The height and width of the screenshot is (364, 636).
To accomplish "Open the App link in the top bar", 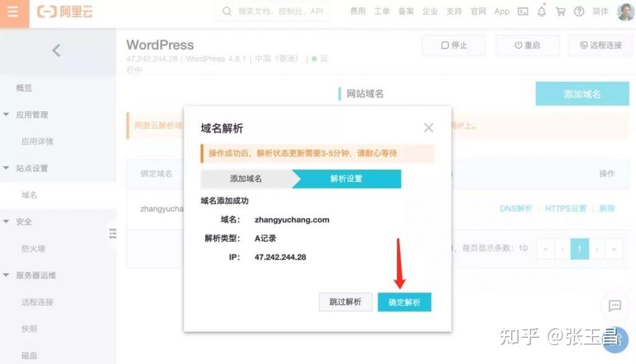I will (x=502, y=11).
